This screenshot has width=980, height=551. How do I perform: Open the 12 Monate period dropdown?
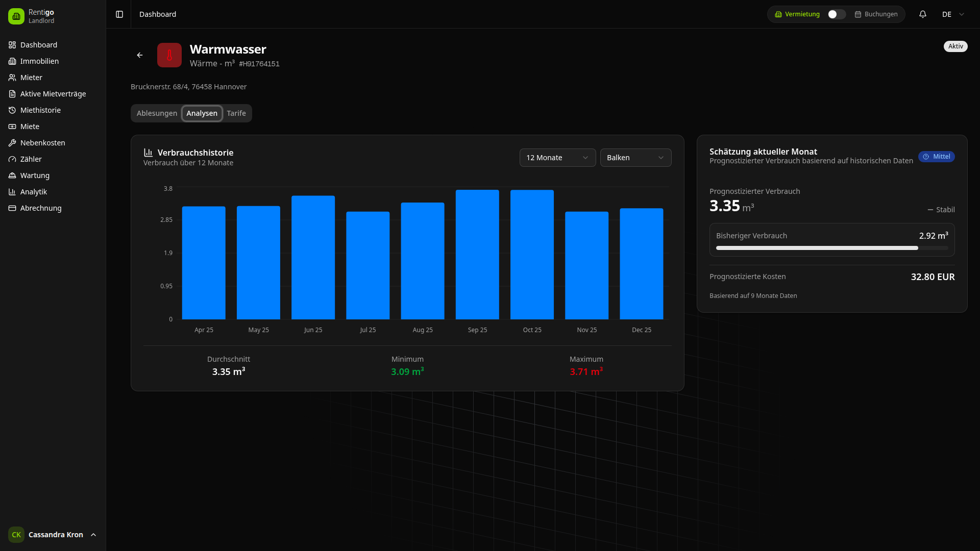(557, 158)
